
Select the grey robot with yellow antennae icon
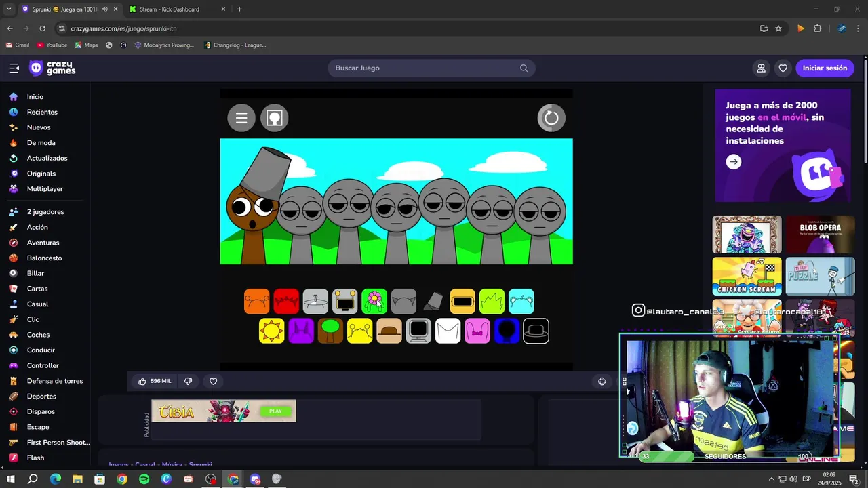(x=344, y=302)
